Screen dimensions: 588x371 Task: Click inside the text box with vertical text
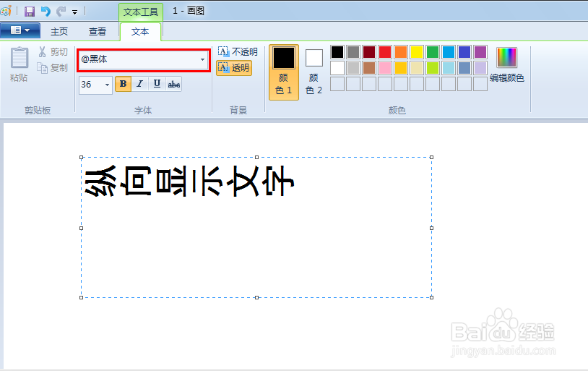[x=256, y=228]
